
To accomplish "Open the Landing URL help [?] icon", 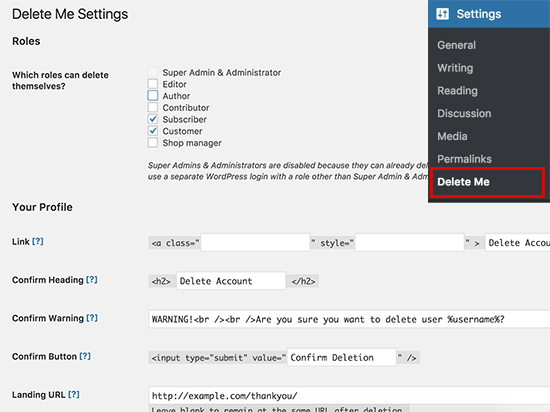I will click(x=74, y=394).
